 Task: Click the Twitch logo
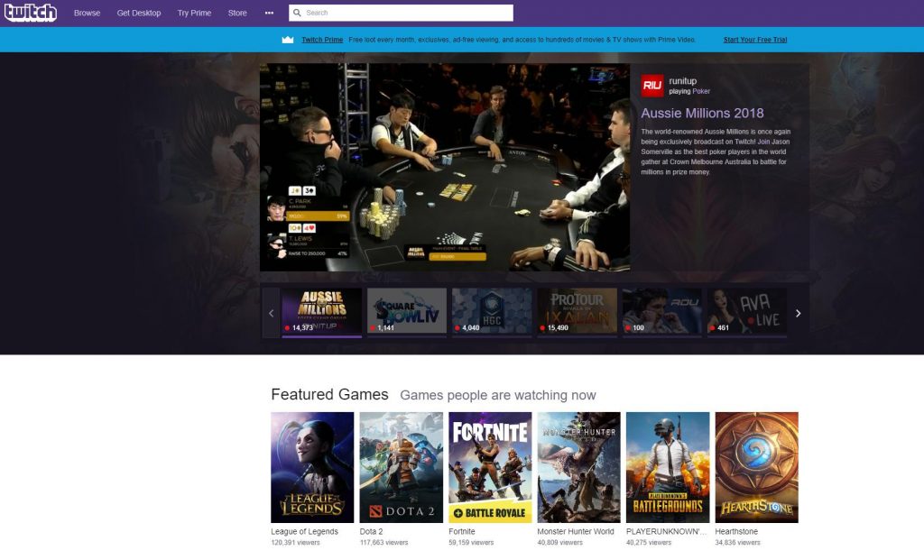click(x=31, y=13)
